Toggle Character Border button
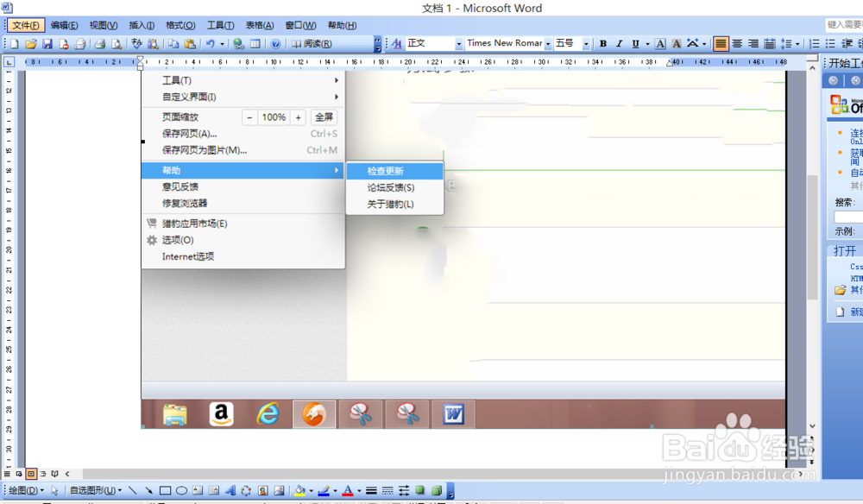 pyautogui.click(x=660, y=43)
